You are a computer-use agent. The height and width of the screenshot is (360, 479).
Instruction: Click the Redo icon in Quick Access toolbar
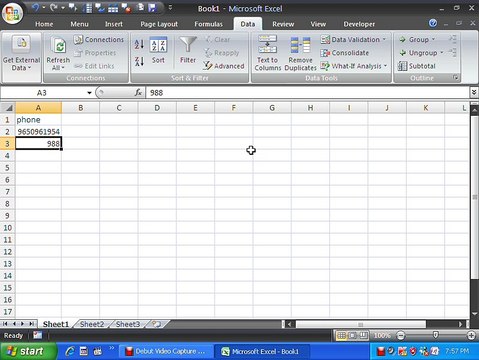tap(53, 7)
